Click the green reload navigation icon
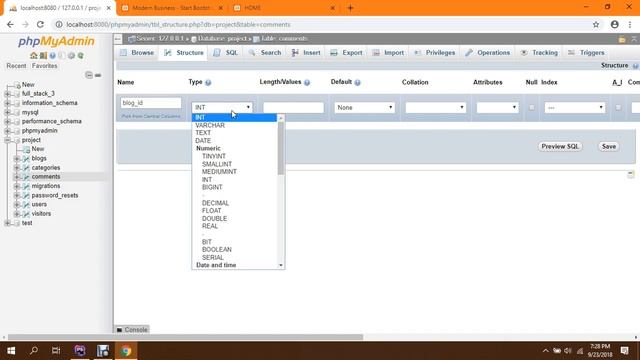This screenshot has width=640, height=360. coord(81,56)
